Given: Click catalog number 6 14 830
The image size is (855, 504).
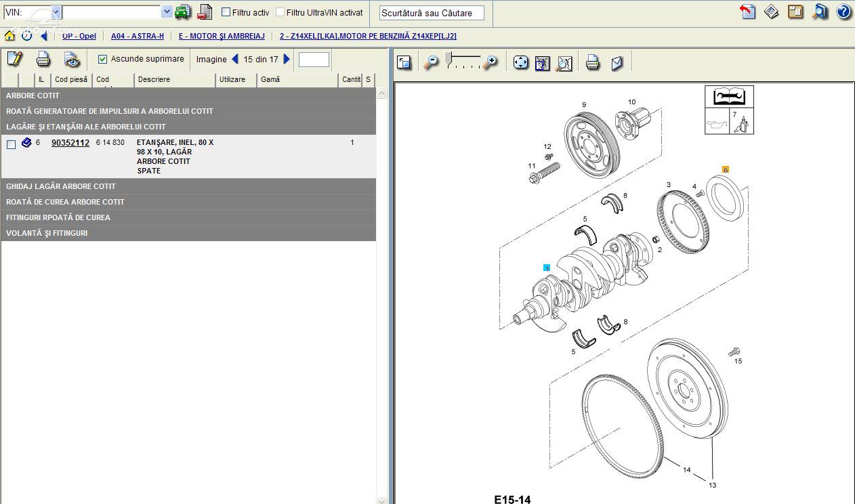Looking at the screenshot, I should point(110,142).
